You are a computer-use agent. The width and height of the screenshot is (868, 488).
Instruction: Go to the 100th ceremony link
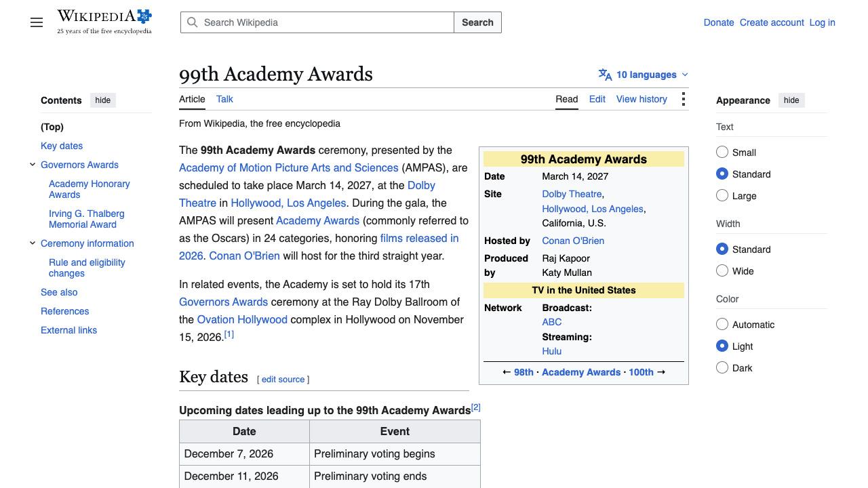point(641,372)
